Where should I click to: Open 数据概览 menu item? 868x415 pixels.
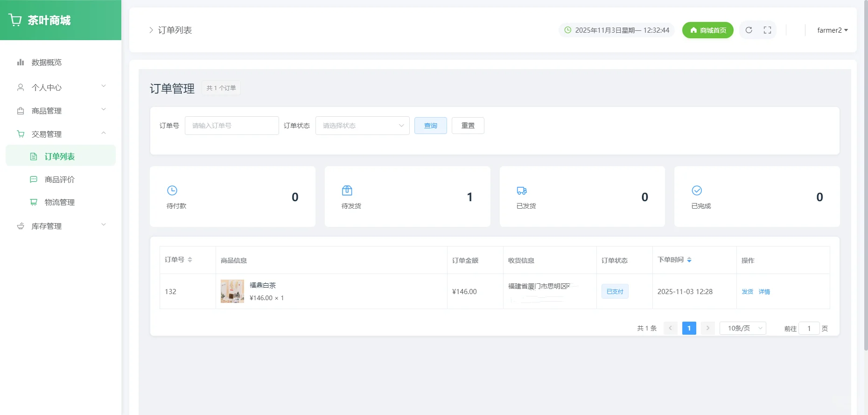61,62
